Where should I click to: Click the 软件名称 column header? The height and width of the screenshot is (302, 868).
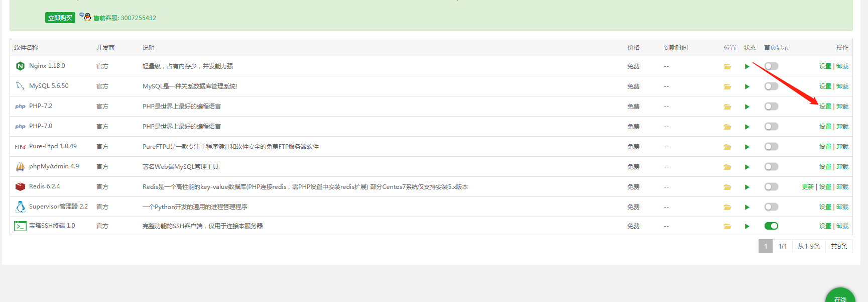[26, 48]
